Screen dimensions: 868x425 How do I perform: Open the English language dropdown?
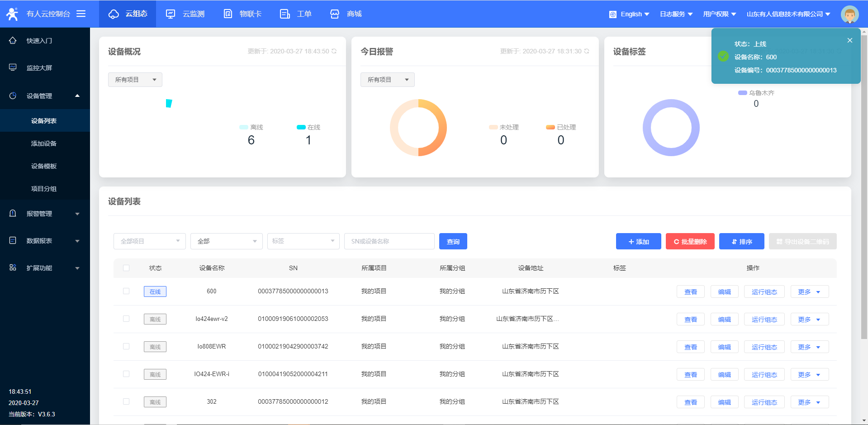[629, 14]
